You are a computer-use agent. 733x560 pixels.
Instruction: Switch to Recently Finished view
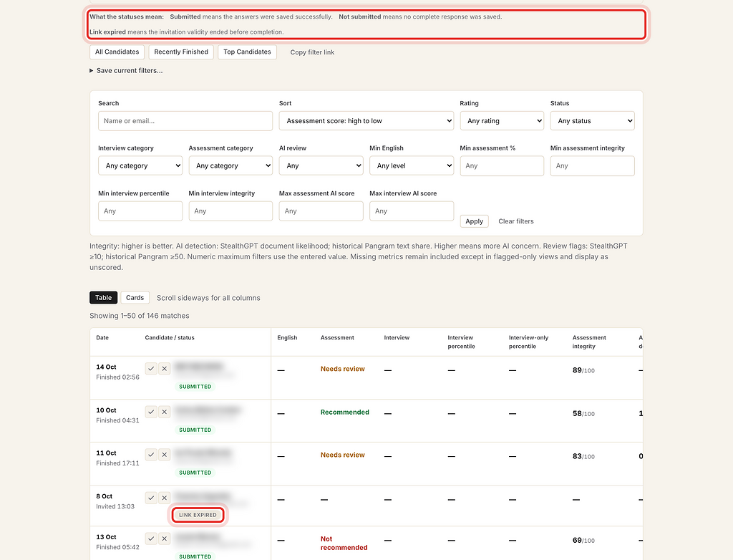tap(181, 52)
